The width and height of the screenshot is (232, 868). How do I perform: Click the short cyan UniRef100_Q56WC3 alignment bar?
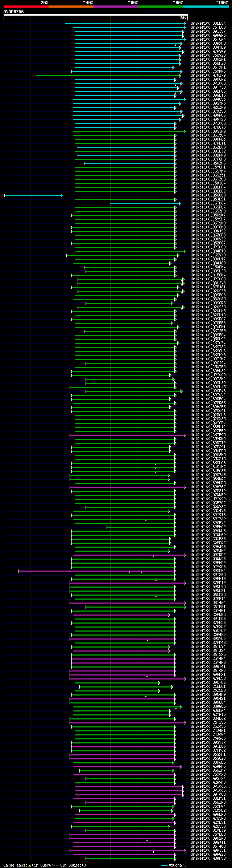pyautogui.click(x=33, y=195)
